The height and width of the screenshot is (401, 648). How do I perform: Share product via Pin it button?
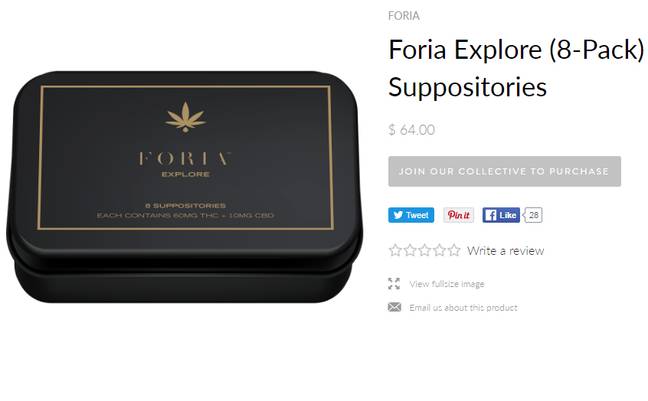[458, 215]
